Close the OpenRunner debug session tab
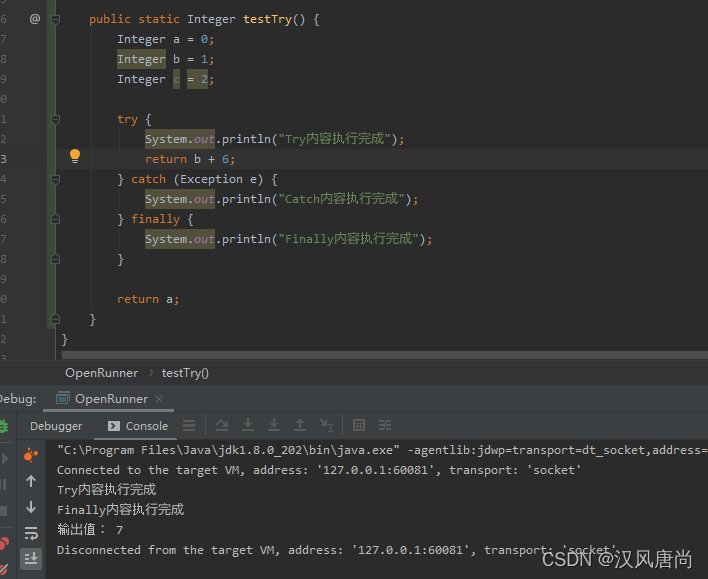 point(159,399)
